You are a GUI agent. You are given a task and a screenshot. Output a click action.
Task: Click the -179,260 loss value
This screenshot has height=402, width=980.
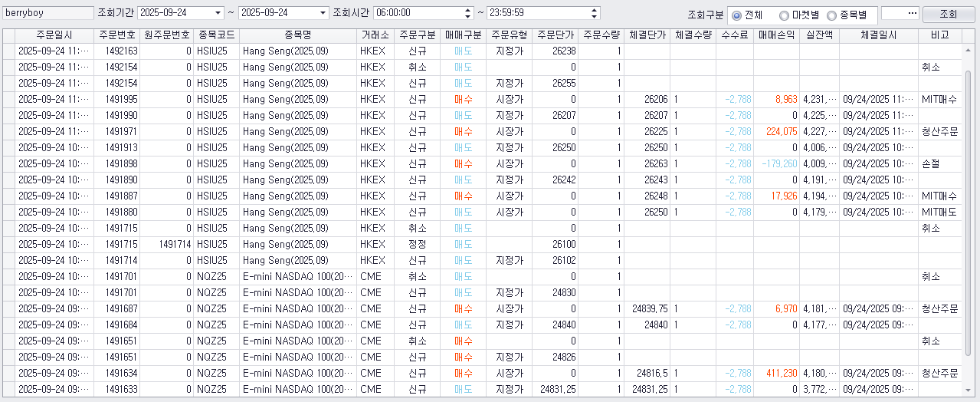777,163
